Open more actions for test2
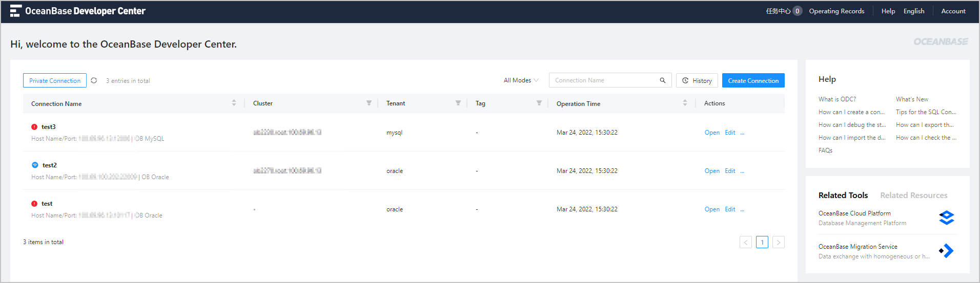 click(x=742, y=171)
